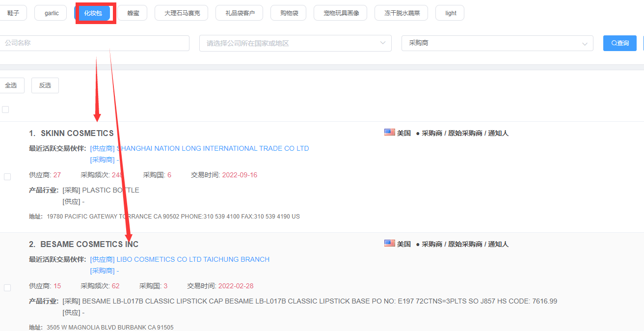This screenshot has width=644, height=331.
Task: Click the US flag beside BESAME COSMETICS
Action: (390, 243)
